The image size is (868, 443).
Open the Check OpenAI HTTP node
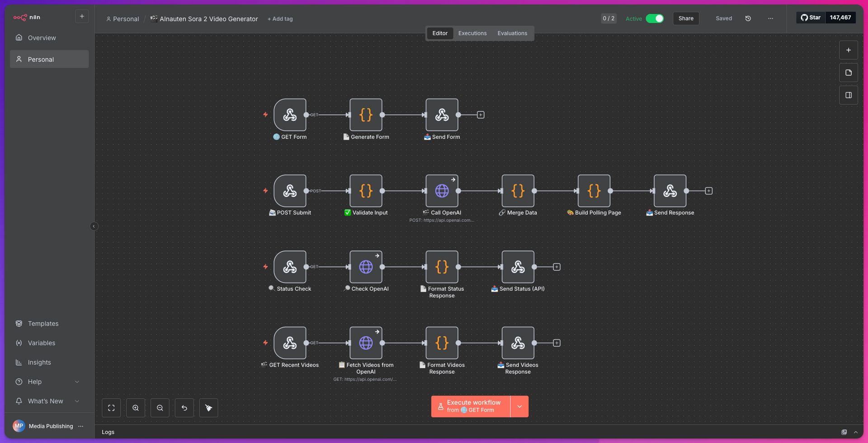coord(366,267)
